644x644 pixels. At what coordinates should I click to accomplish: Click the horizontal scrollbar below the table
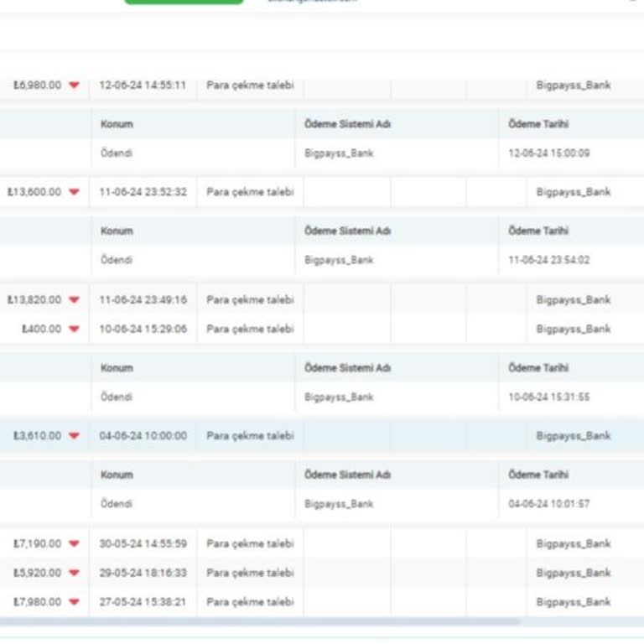[260, 622]
